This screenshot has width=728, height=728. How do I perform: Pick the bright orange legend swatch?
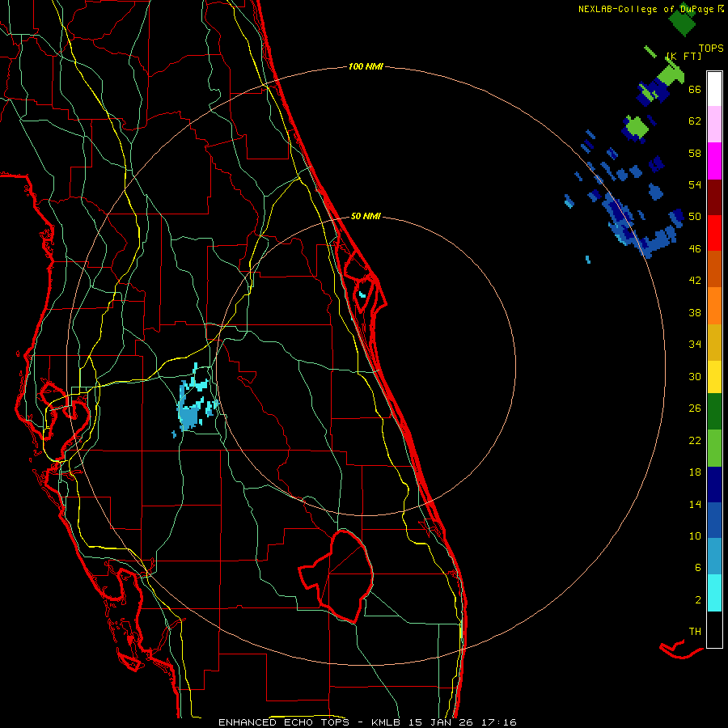click(x=714, y=306)
